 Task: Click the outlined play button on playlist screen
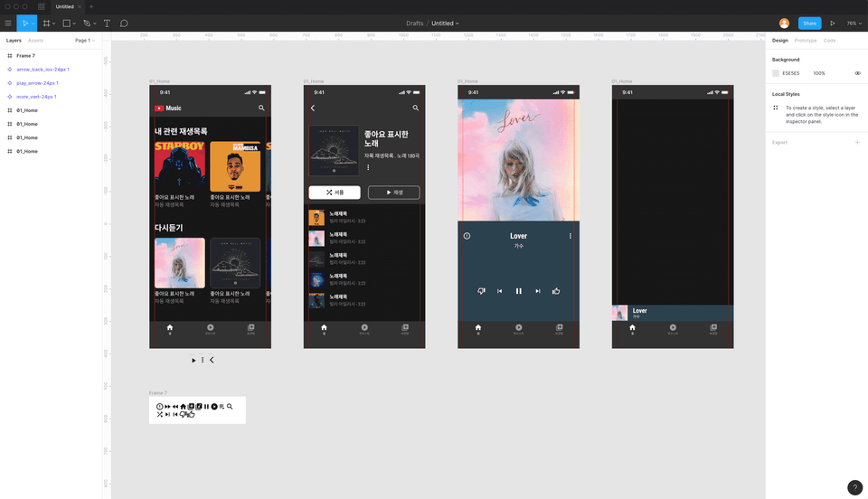[x=394, y=193]
